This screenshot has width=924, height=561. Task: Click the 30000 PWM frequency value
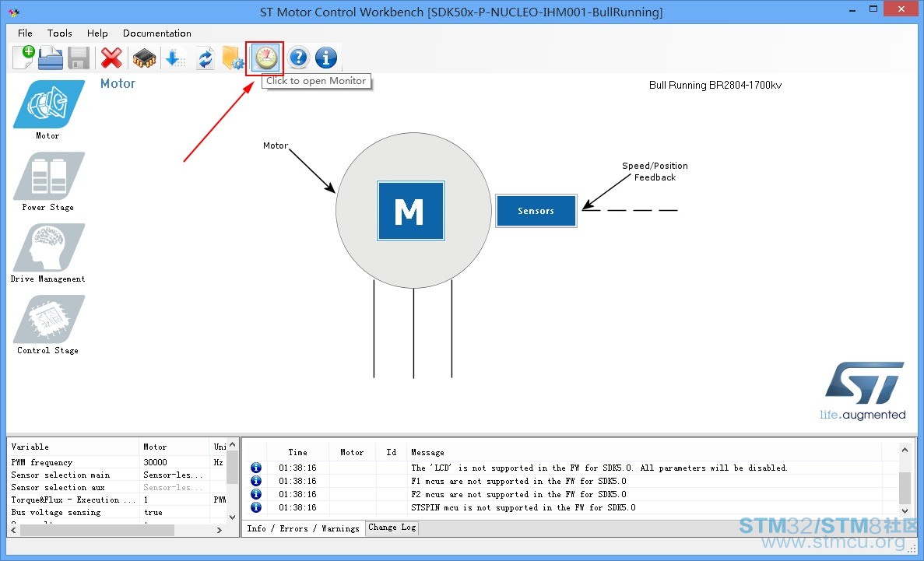155,462
